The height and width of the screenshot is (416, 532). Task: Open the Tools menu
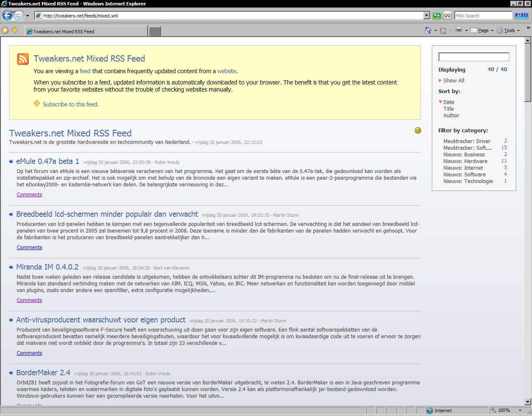[x=508, y=30]
